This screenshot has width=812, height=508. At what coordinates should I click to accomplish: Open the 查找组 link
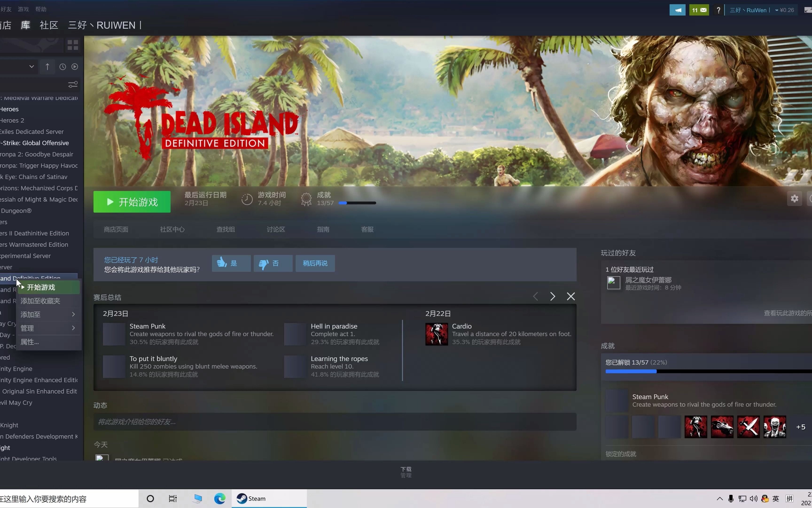click(226, 230)
